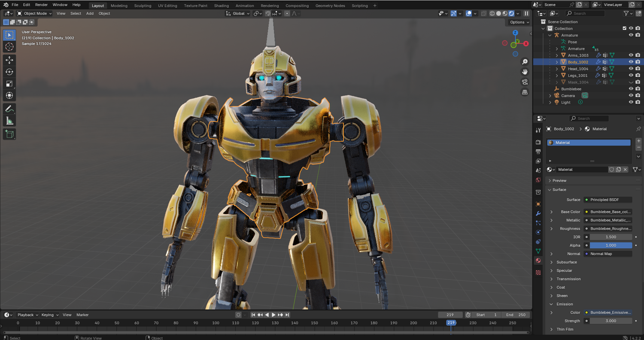Open Global transform orientation dropdown

click(238, 13)
